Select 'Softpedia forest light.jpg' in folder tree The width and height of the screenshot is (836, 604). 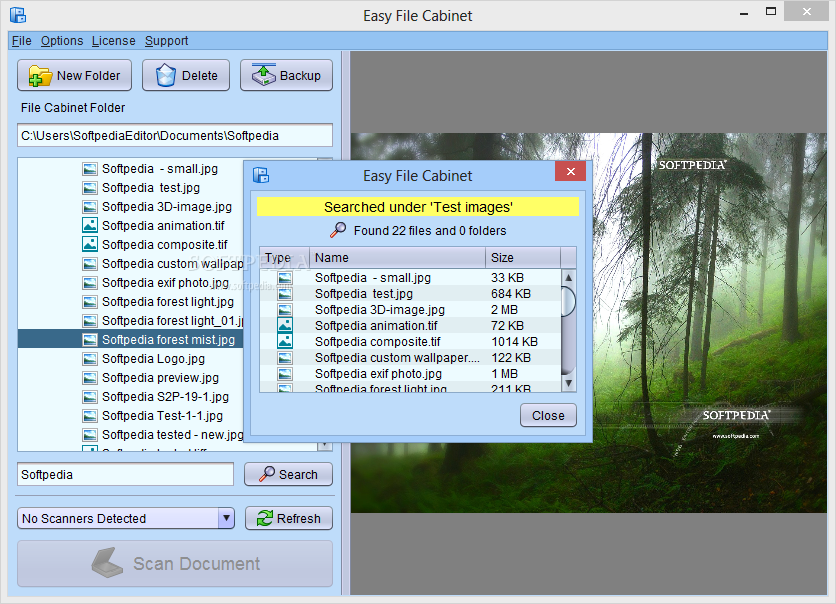(x=168, y=301)
